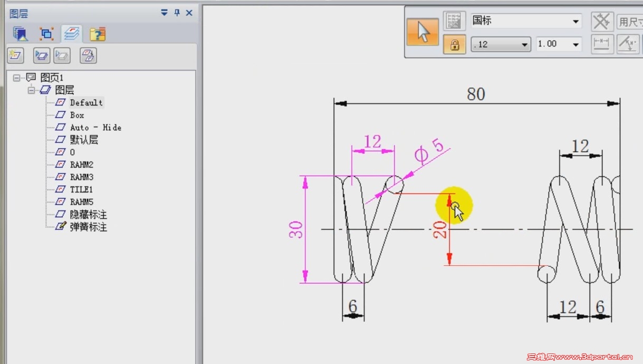Select the Auto - Hide layer
643x364 pixels.
(95, 128)
